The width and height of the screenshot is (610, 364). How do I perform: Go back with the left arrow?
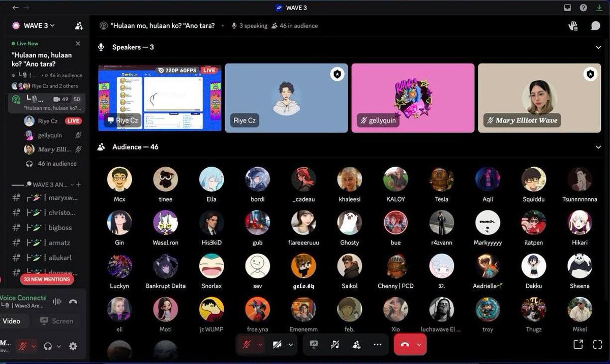pyautogui.click(x=15, y=8)
